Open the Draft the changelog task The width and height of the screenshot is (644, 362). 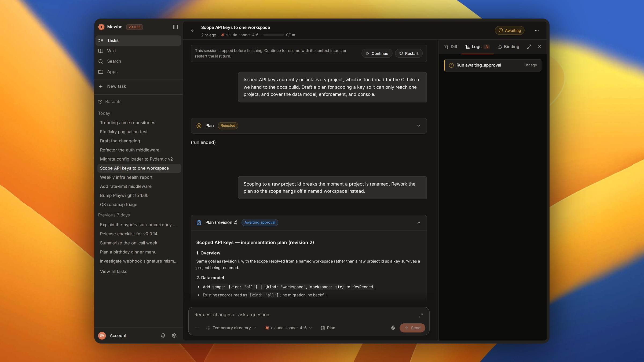139,141
